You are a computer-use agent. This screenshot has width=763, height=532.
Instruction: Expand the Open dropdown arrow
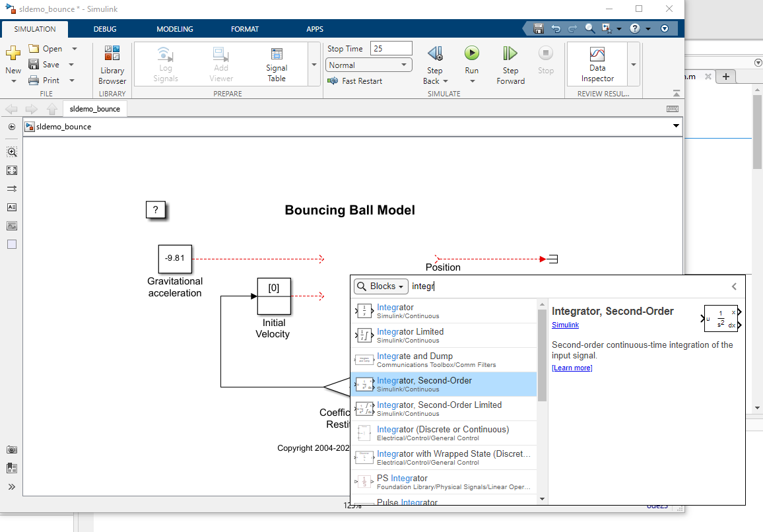(75, 49)
